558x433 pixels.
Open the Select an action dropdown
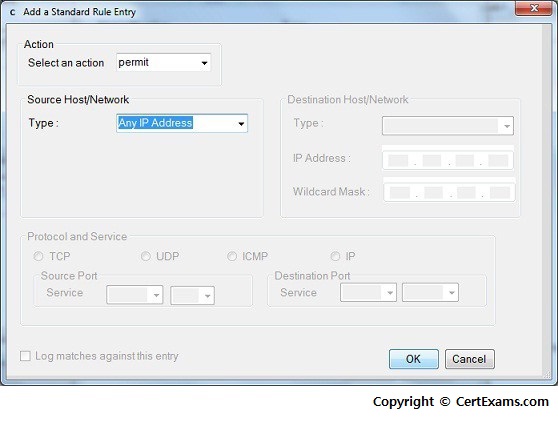(x=163, y=63)
